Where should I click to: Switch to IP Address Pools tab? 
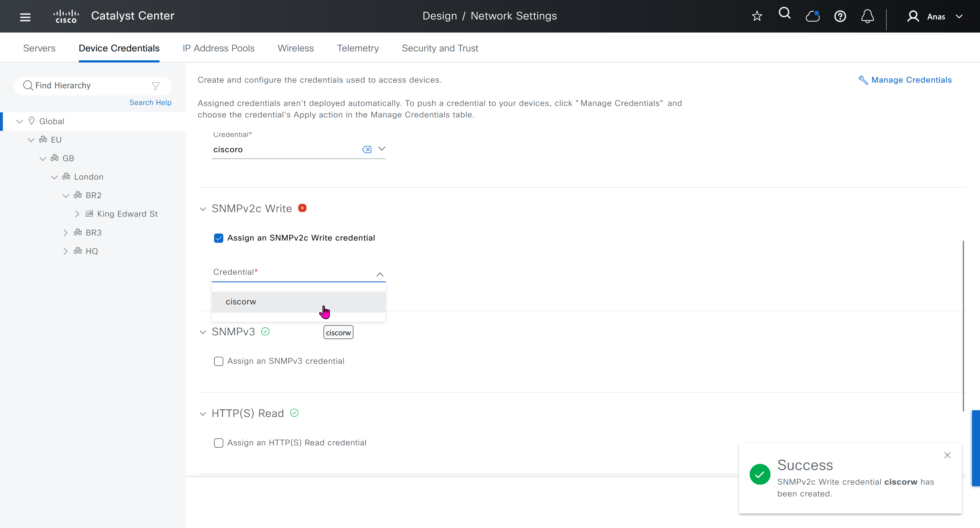tap(219, 48)
